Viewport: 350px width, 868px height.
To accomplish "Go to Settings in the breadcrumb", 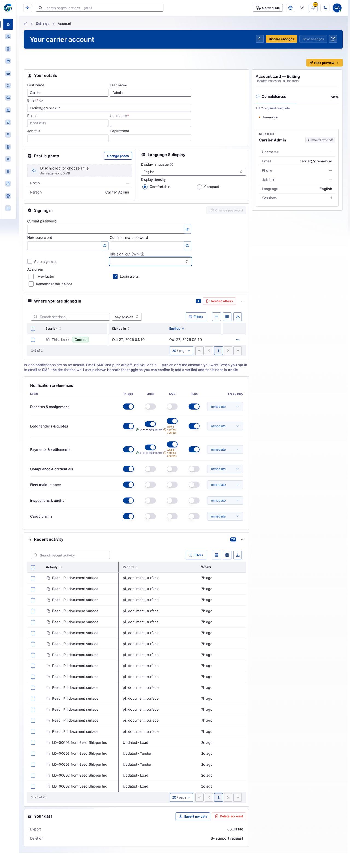I will click(x=42, y=24).
